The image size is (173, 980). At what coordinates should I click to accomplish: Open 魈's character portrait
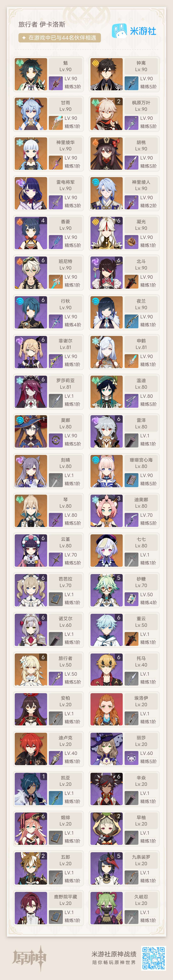(31, 74)
